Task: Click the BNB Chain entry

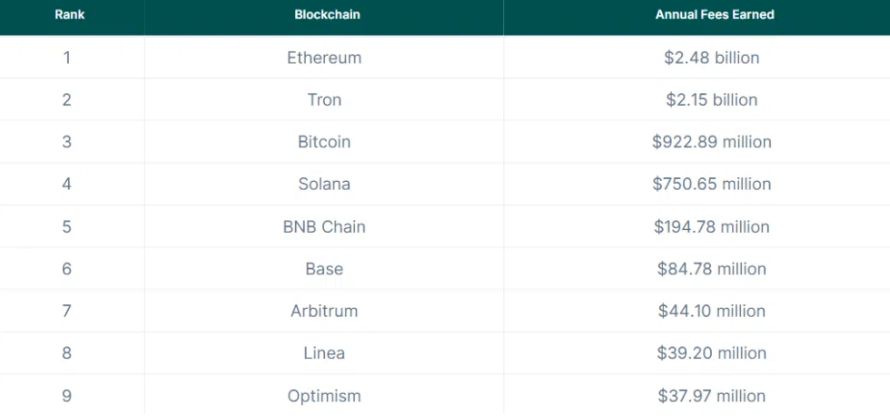Action: [324, 227]
